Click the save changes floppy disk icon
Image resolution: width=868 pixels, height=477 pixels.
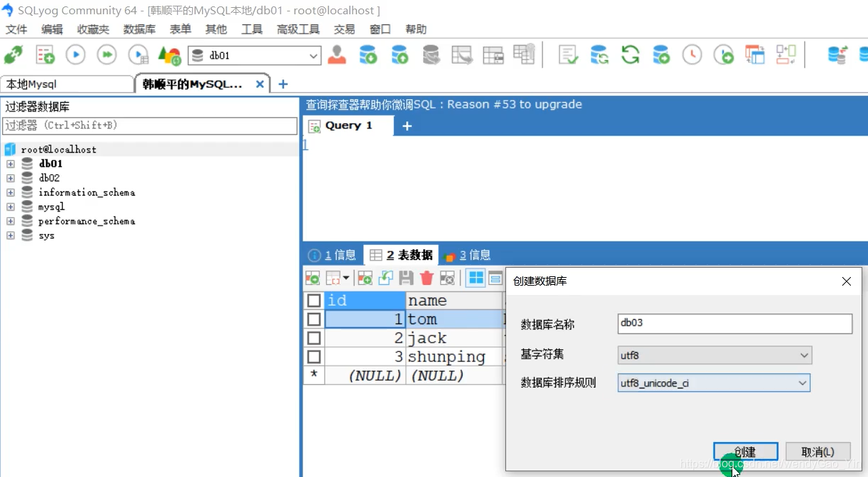click(x=406, y=278)
